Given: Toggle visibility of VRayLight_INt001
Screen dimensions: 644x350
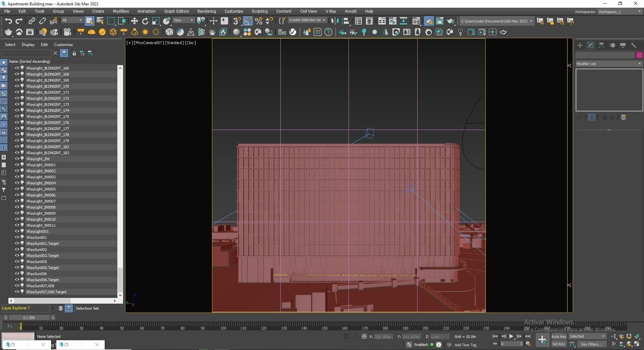Looking at the screenshot, I should (17, 165).
